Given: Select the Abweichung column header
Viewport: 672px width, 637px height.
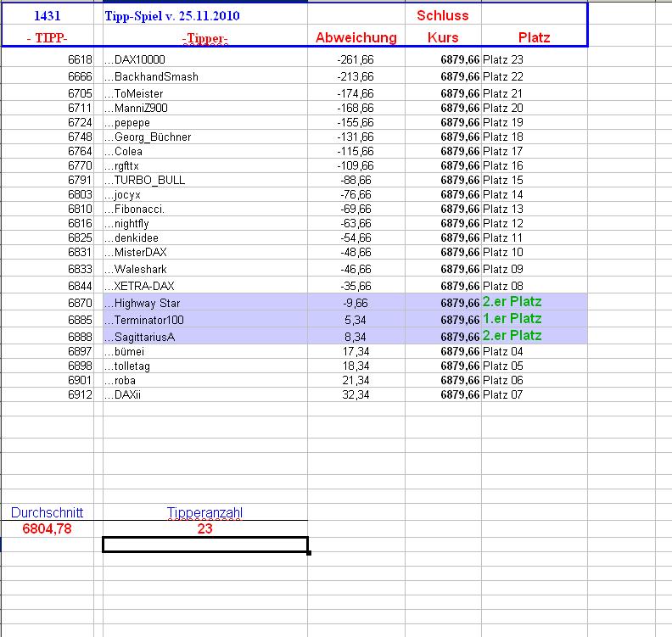Looking at the screenshot, I should pos(356,37).
